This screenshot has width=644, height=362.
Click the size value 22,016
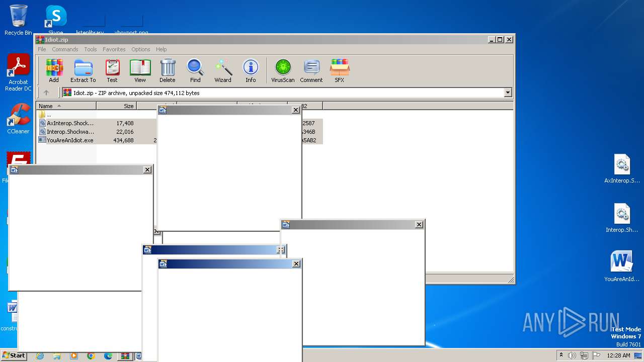point(125,132)
